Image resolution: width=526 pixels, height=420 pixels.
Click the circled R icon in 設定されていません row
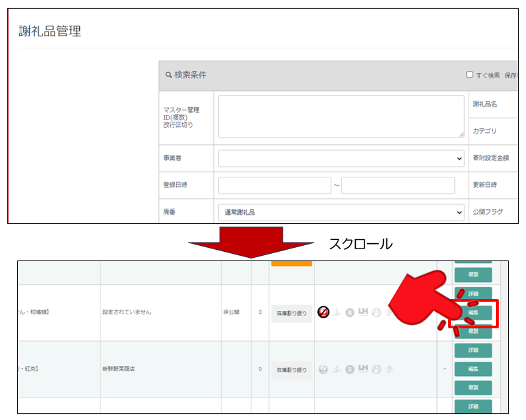pyautogui.click(x=350, y=312)
